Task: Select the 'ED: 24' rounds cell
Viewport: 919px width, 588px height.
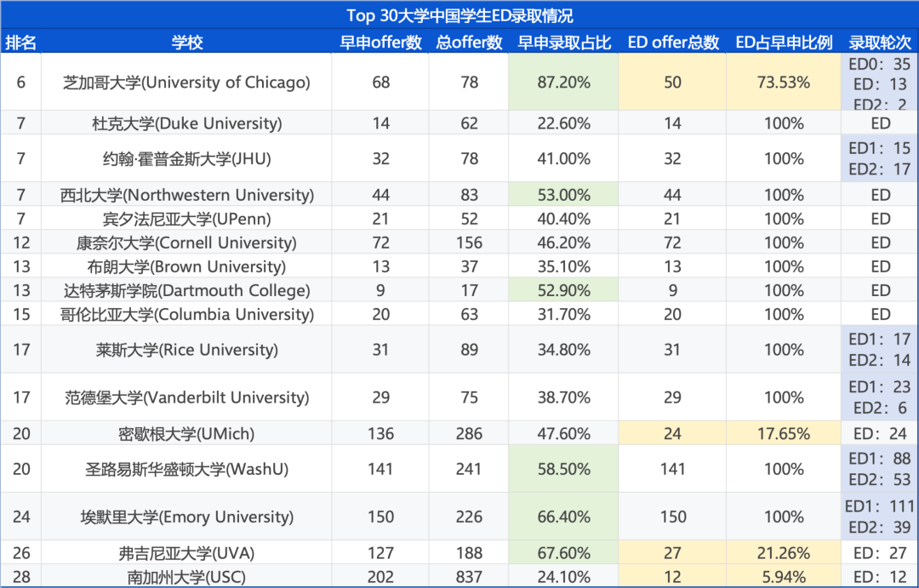Action: pos(880,433)
